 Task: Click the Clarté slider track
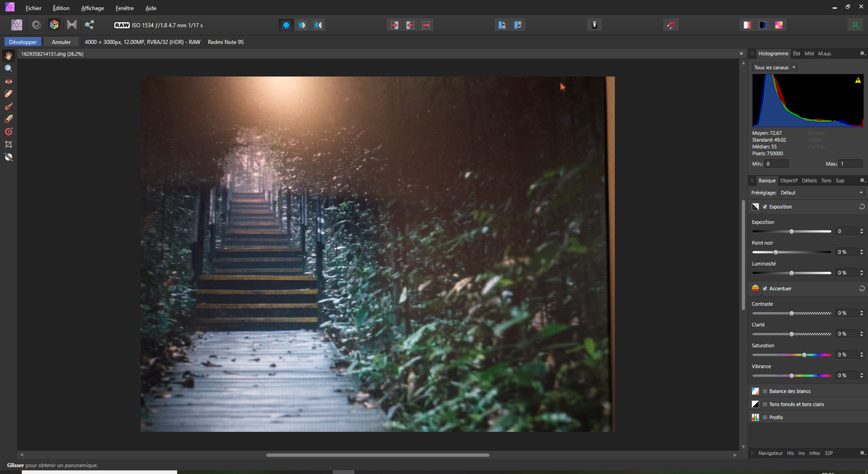coord(791,334)
